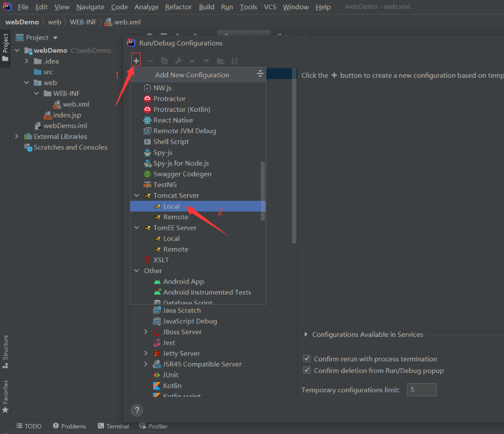Click the move up arrow icon
This screenshot has height=434, width=504.
pyautogui.click(x=192, y=61)
